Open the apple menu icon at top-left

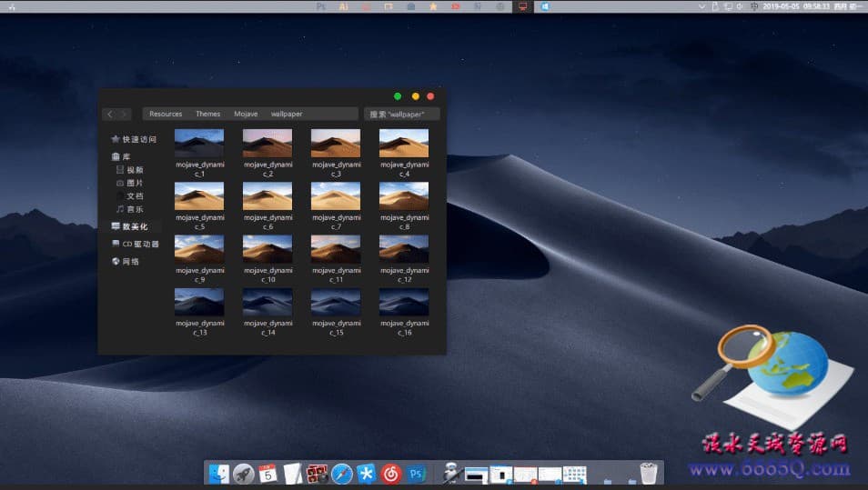pyautogui.click(x=12, y=6)
